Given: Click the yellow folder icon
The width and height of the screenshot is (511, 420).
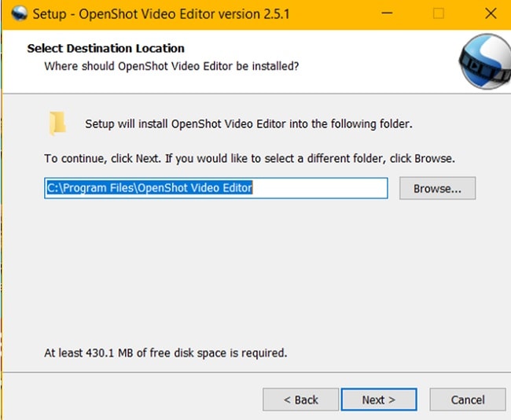Looking at the screenshot, I should (x=57, y=123).
